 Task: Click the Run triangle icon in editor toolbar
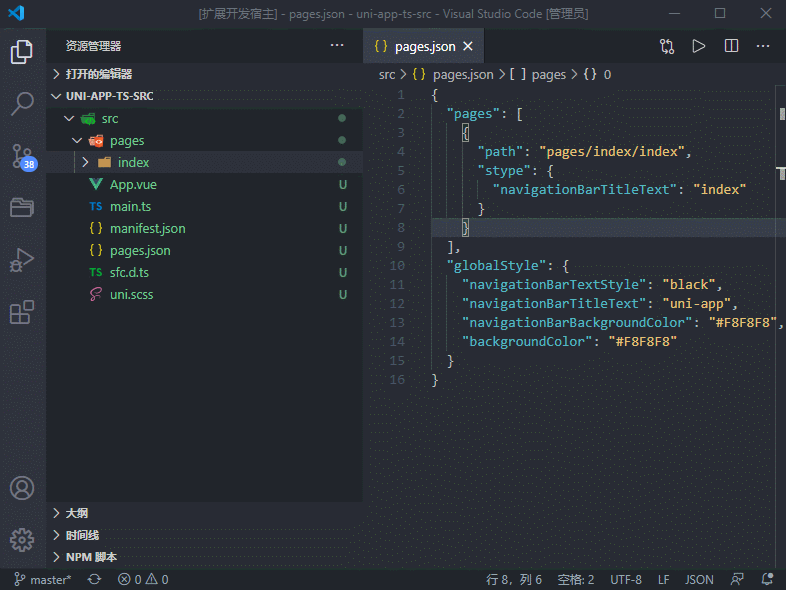(699, 46)
